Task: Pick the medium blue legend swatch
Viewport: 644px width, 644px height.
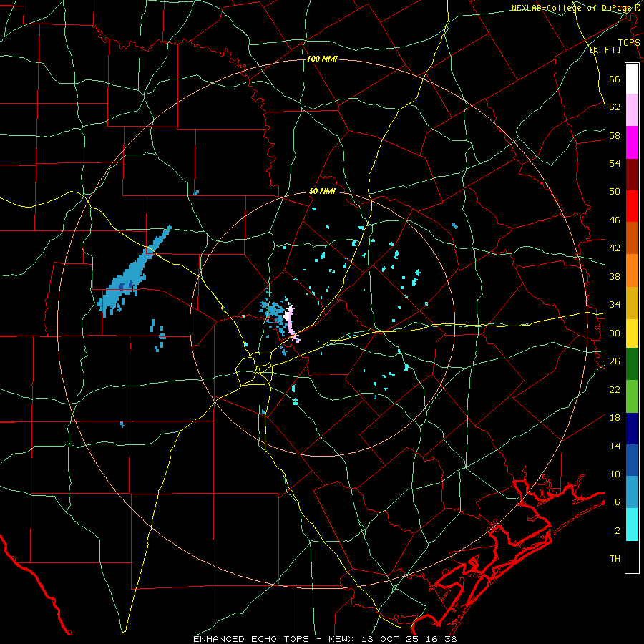Action: point(632,460)
